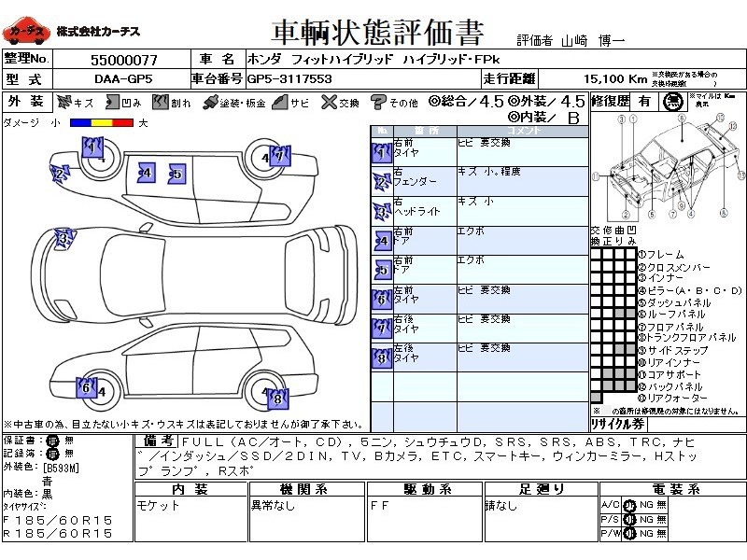The image size is (747, 560).
Task: Select the P/S 有 circled indicator
Action: point(628,519)
